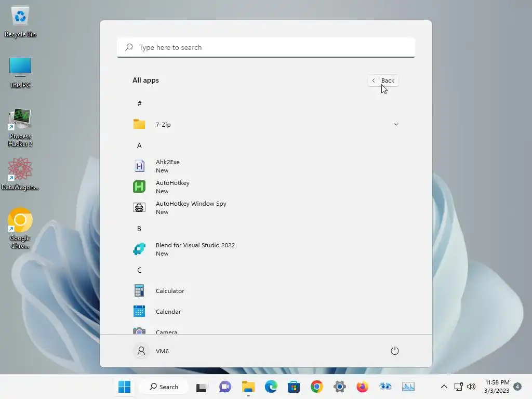Select the Recycle Bin desktop icon
This screenshot has width=532, height=399.
point(20,21)
